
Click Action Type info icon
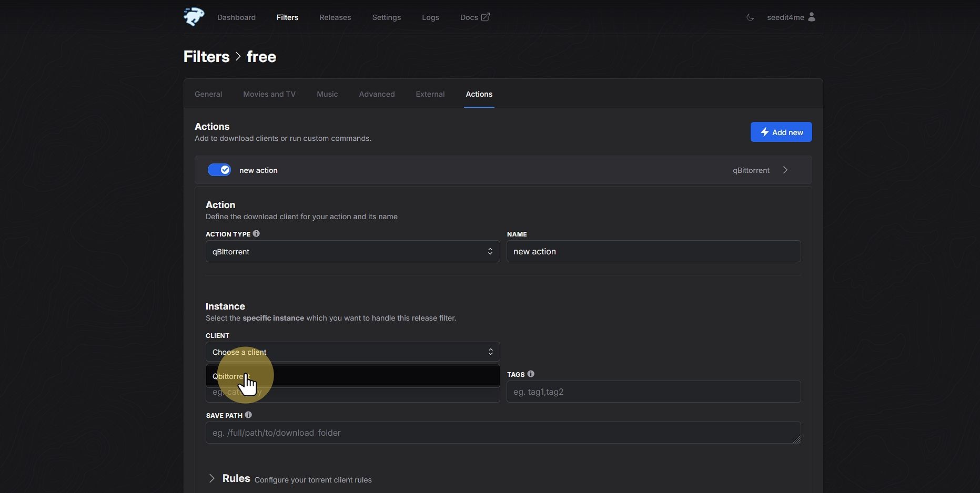pyautogui.click(x=256, y=233)
